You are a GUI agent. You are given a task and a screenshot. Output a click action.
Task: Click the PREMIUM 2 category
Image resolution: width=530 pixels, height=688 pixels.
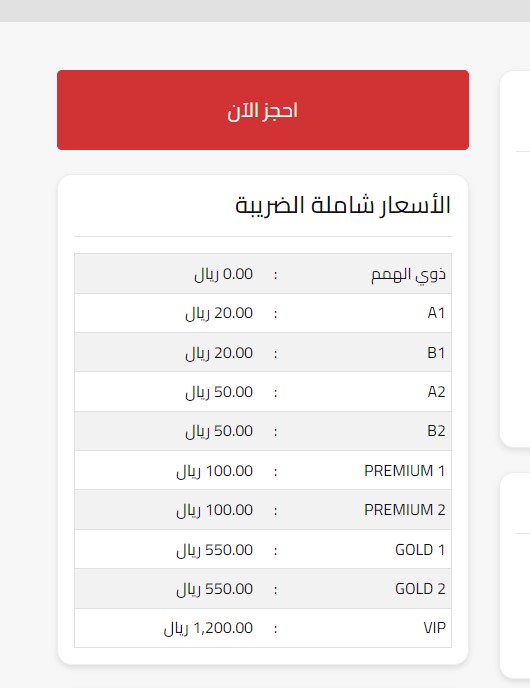[x=405, y=510]
